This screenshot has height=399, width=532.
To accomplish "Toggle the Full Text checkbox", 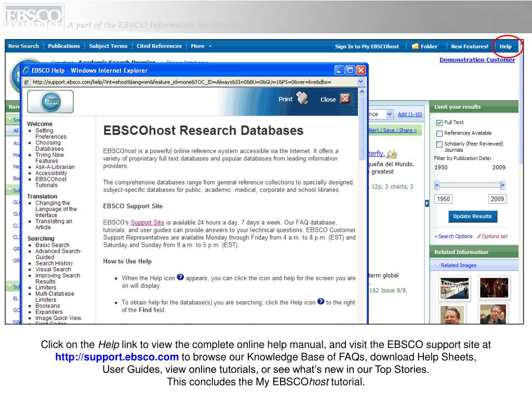I will coord(440,123).
